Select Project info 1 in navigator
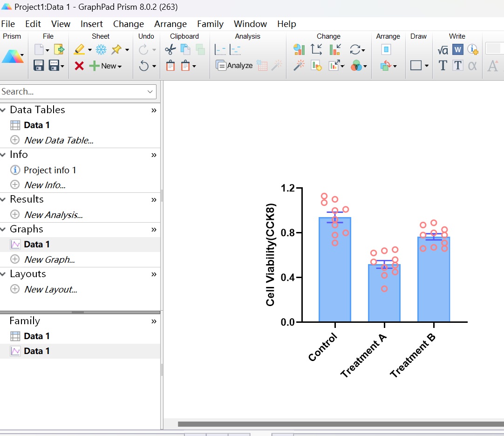The image size is (504, 436). pyautogui.click(x=50, y=170)
